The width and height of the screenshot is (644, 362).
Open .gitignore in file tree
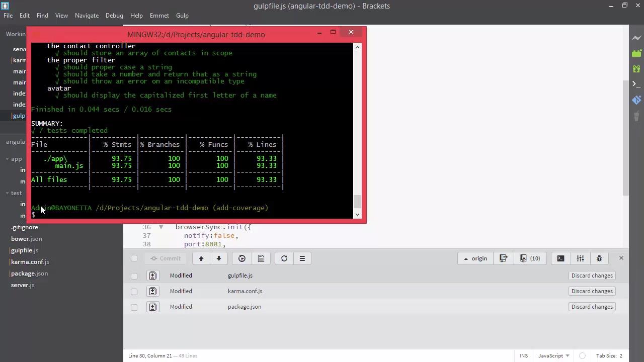(25, 227)
